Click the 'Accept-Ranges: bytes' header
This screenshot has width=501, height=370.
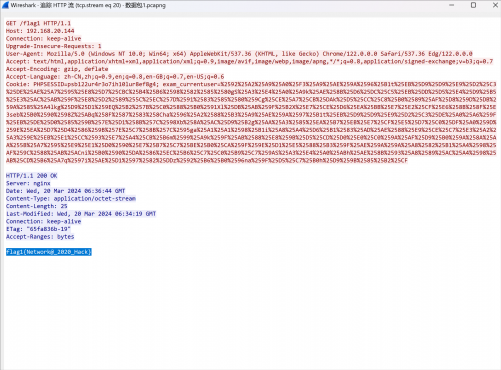tap(40, 237)
